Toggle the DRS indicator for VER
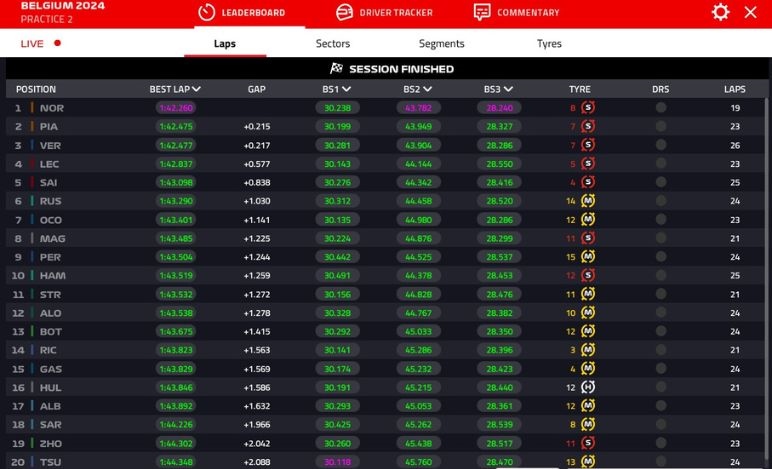 [661, 145]
